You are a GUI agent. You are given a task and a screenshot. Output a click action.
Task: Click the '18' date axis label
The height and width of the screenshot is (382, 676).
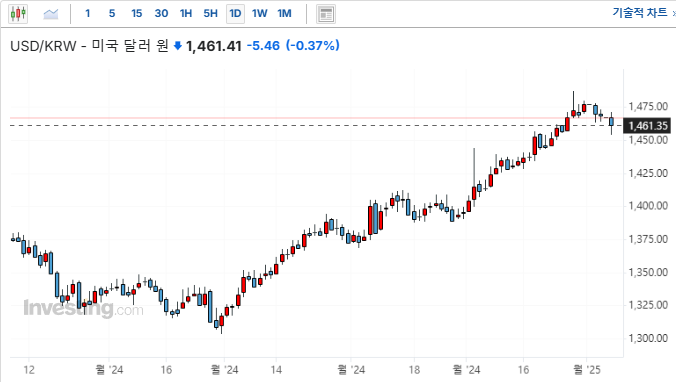414,369
